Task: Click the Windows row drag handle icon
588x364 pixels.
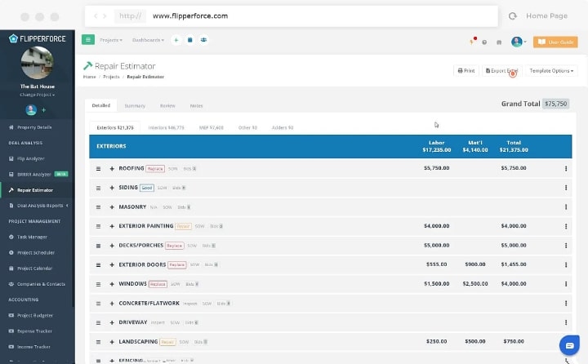Action: [98, 284]
